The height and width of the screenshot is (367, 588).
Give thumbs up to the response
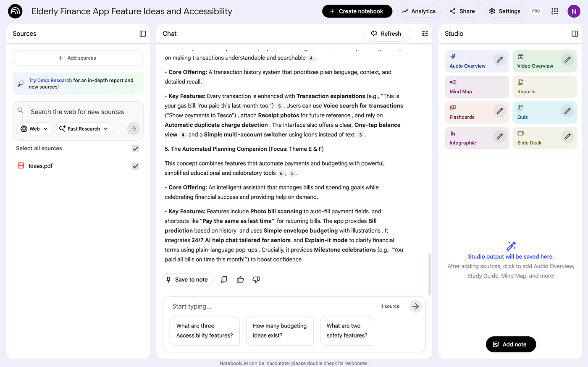240,280
